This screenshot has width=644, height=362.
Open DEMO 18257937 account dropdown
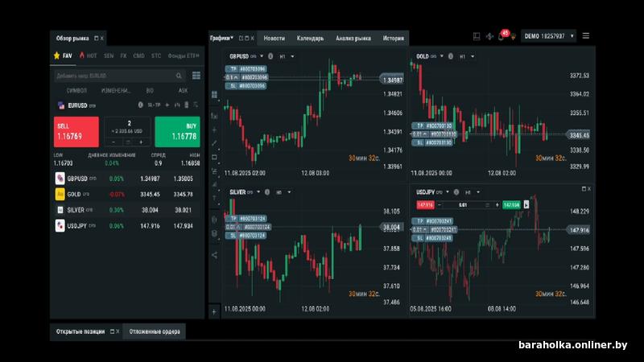(x=549, y=36)
